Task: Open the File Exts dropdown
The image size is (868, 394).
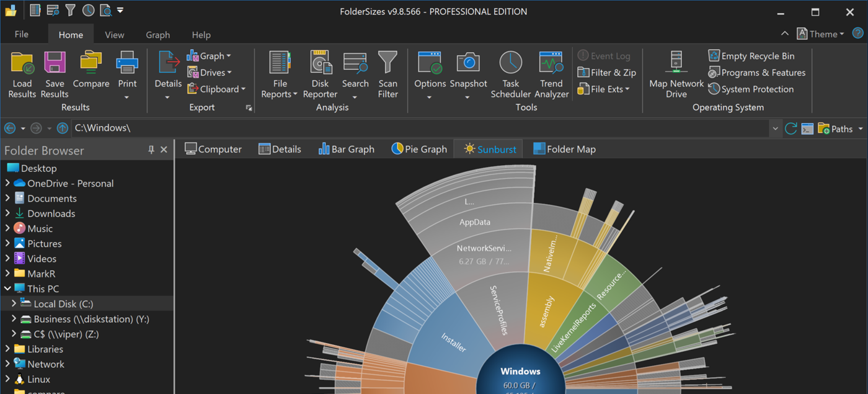Action: click(604, 89)
